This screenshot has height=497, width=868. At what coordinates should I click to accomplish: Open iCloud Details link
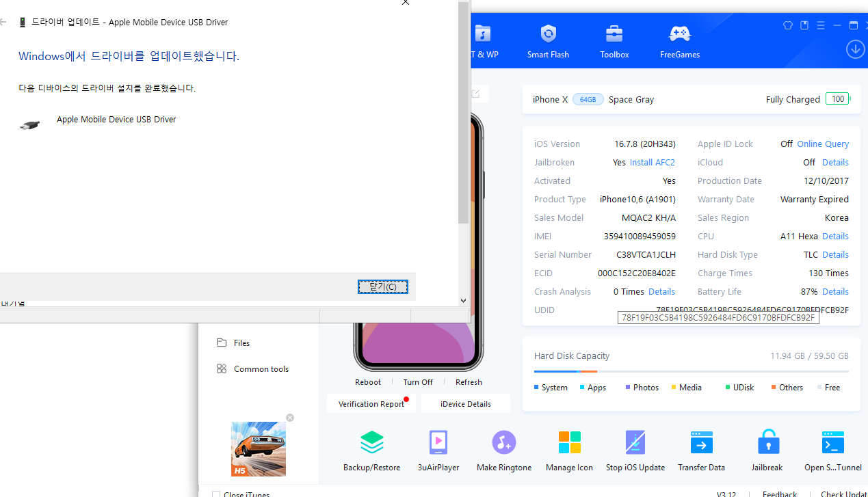coord(835,163)
